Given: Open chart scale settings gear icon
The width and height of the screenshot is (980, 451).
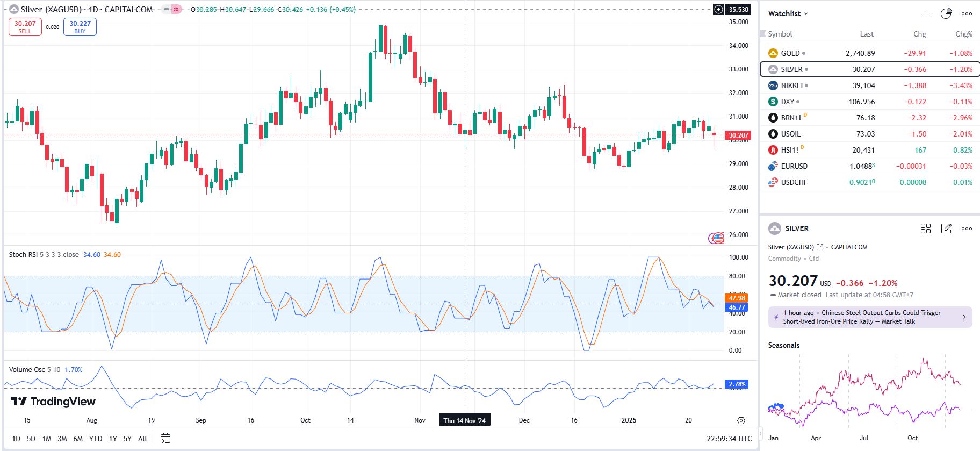Looking at the screenshot, I should click(x=741, y=420).
